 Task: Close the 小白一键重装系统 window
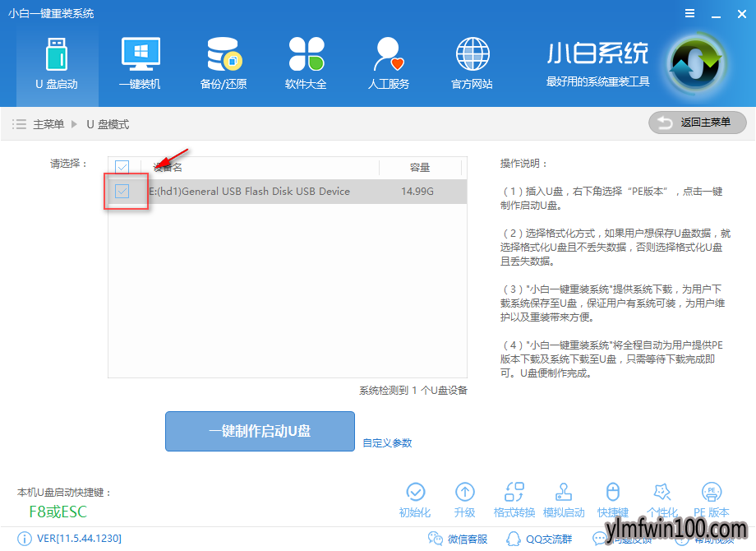point(742,15)
